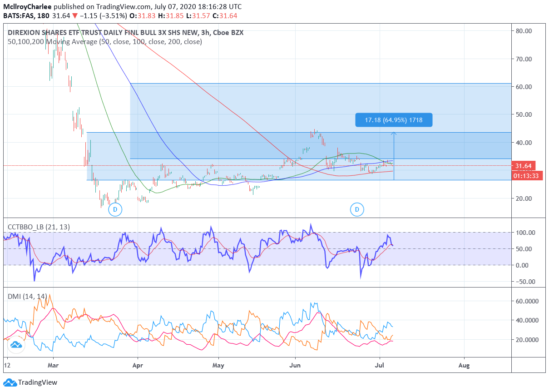This screenshot has height=392, width=549.
Task: Click the Jun label on time axis
Action: click(295, 365)
